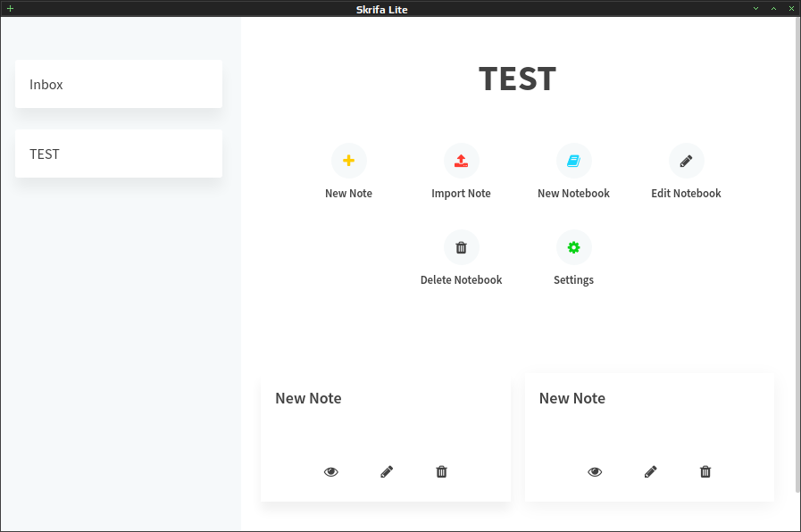Click the Skrifa Lite window title
This screenshot has height=532, width=801.
click(x=382, y=9)
